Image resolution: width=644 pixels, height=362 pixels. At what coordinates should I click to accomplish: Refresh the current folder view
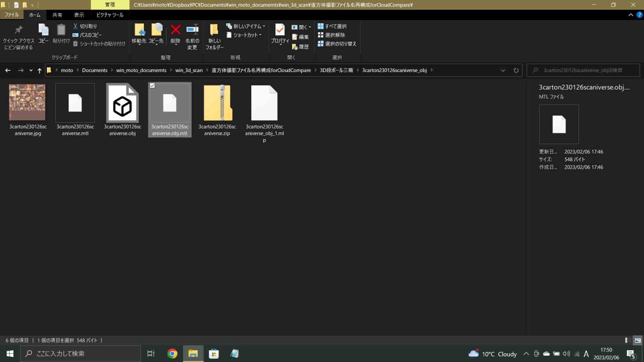[516, 70]
